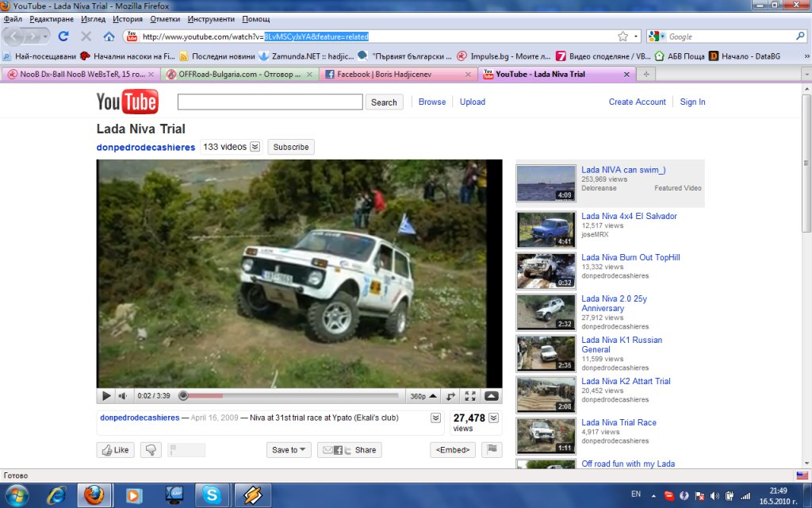Open the История menu
Image resolution: width=812 pixels, height=508 pixels.
(128, 19)
